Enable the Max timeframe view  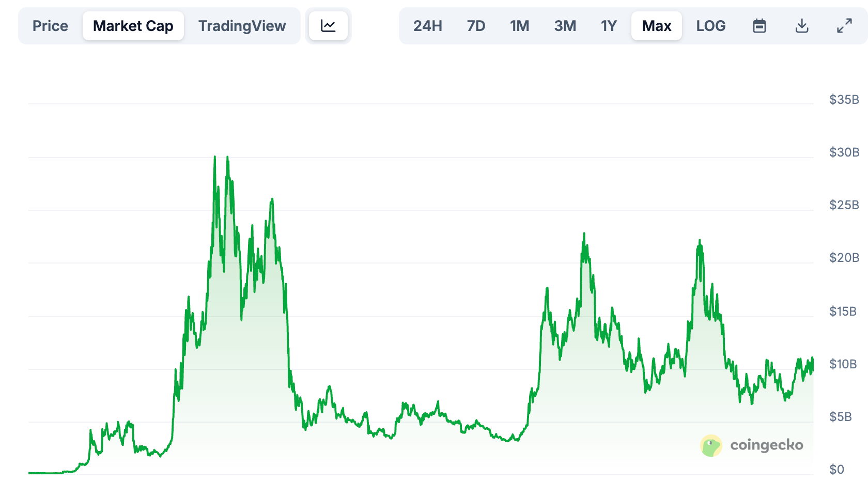point(656,25)
